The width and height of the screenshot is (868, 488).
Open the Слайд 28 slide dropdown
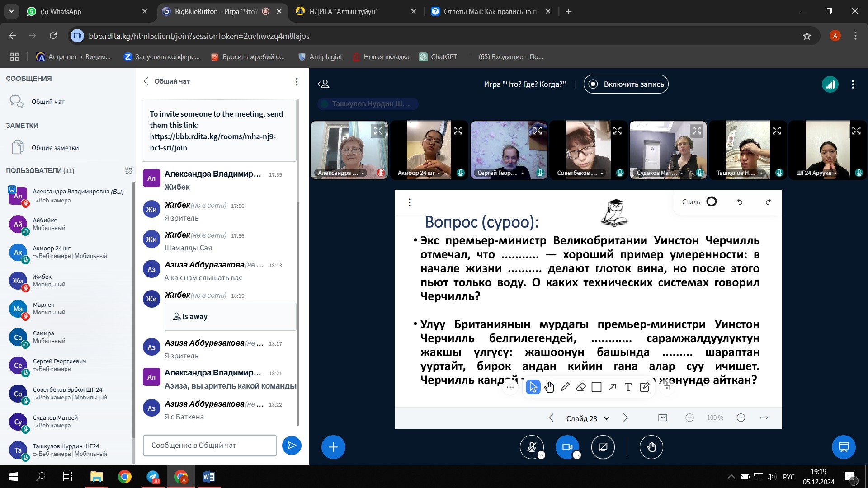[x=588, y=418]
